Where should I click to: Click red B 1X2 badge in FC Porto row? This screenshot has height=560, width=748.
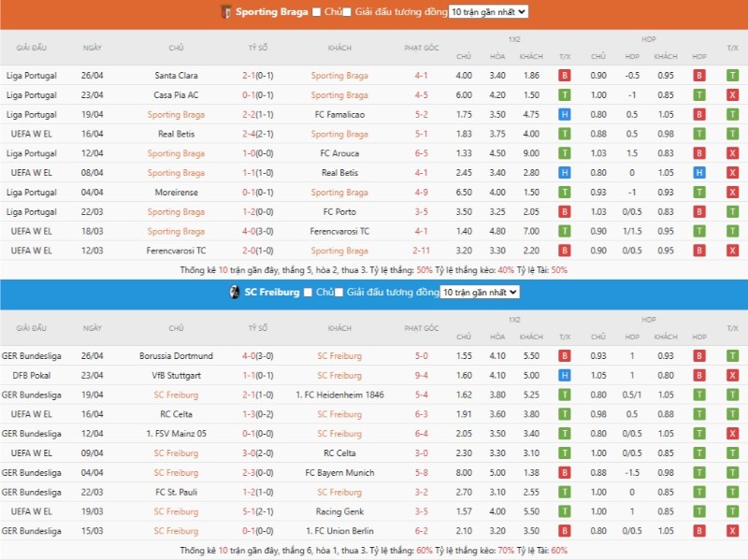565,212
